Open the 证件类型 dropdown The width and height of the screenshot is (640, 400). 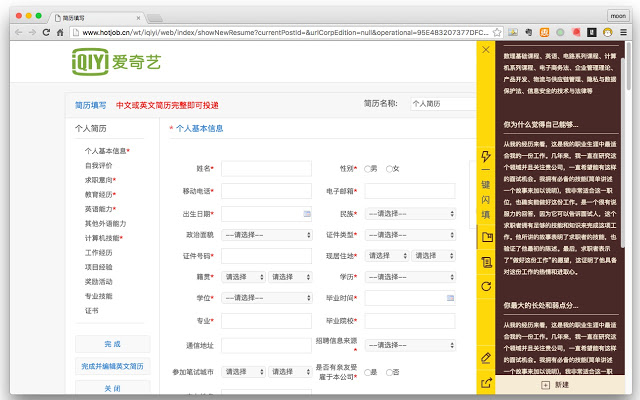[x=410, y=235]
